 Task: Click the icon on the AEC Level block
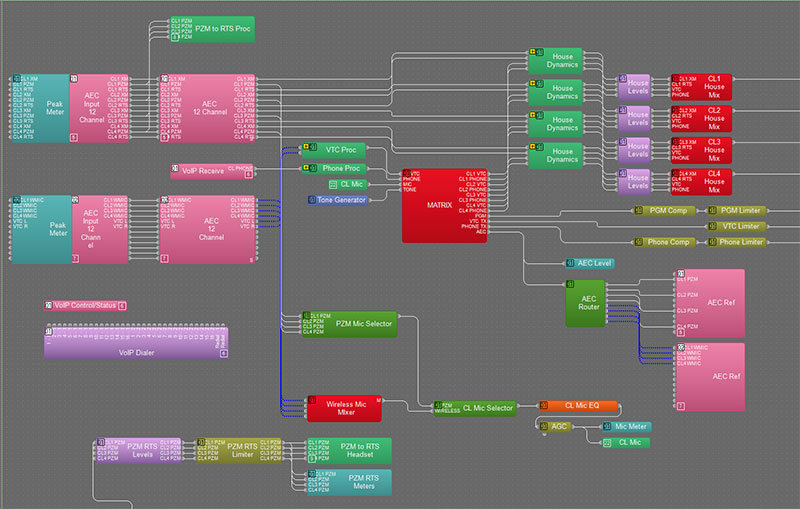[x=570, y=263]
